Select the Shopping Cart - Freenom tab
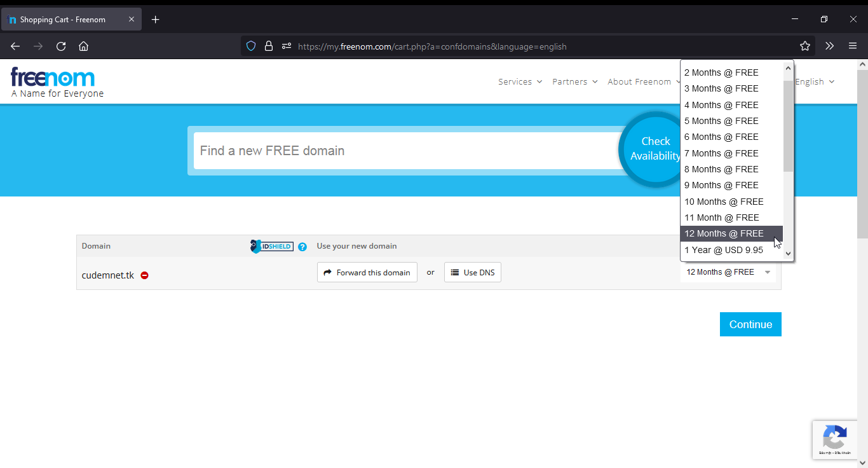The height and width of the screenshot is (468, 868). pyautogui.click(x=71, y=20)
